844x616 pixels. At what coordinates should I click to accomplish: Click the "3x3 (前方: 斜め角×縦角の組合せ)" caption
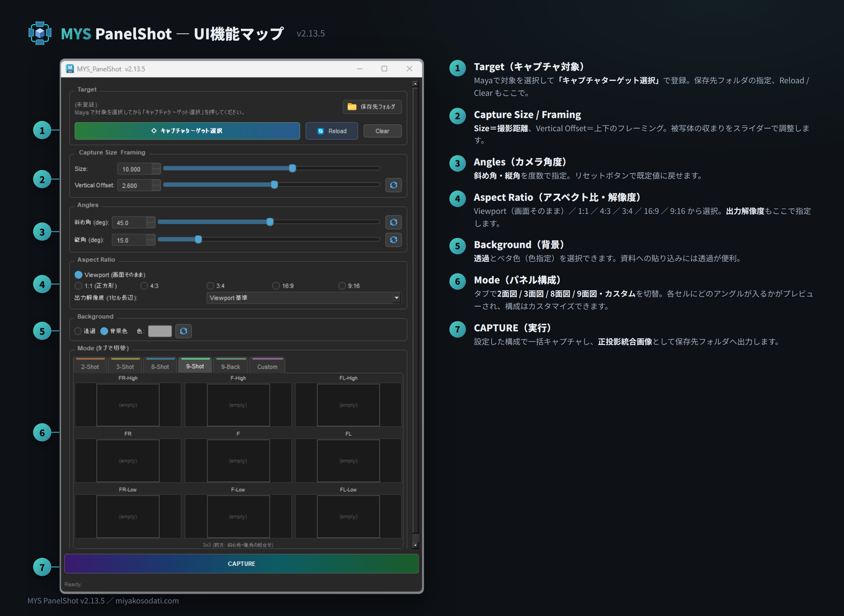238,545
